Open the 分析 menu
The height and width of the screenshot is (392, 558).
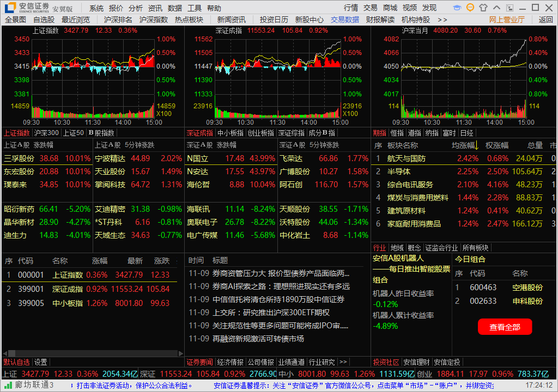136,8
